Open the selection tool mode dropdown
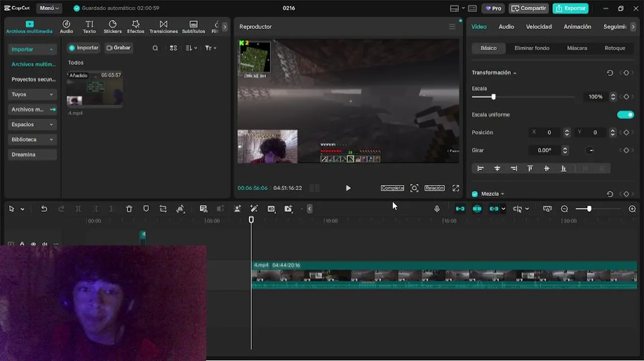644x361 pixels. 23,209
